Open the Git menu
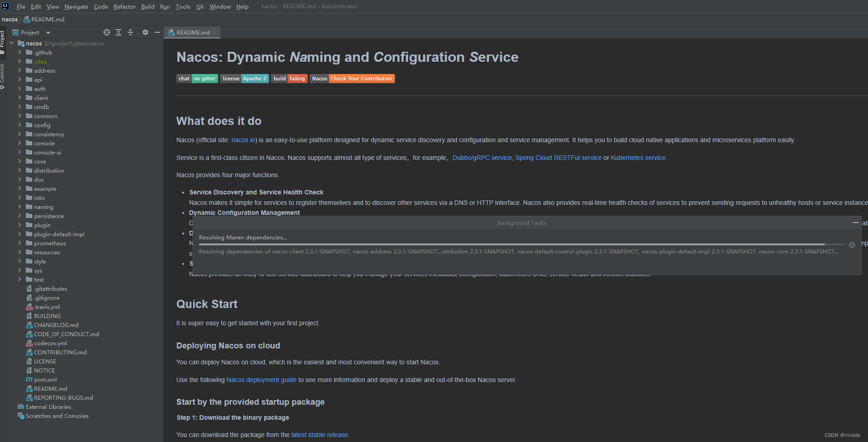This screenshot has height=442, width=868. 200,6
